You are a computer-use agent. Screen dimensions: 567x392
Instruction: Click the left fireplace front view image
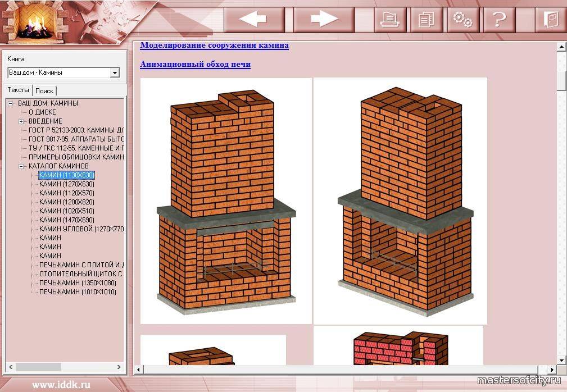point(226,200)
